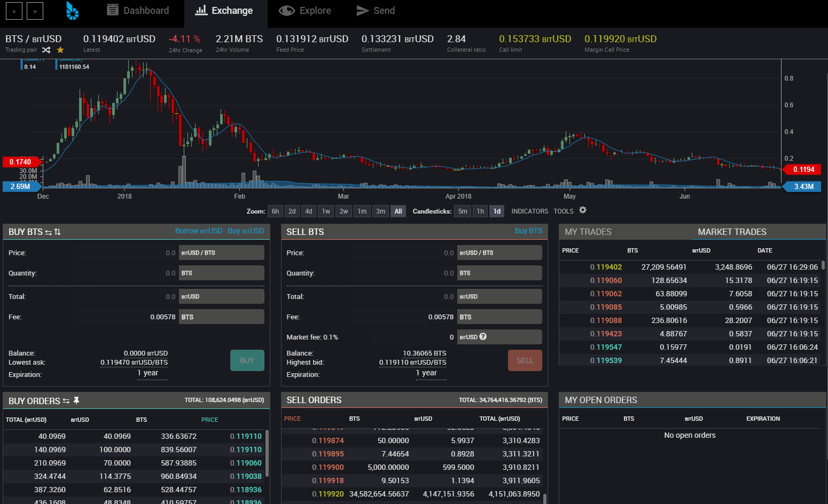Image resolution: width=828 pixels, height=504 pixels.
Task: Click vertical flip arrows in BUY BTS header
Action: [58, 232]
